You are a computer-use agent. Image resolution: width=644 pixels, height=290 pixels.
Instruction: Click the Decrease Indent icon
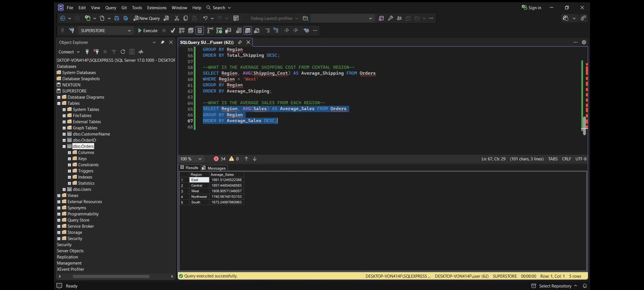(x=287, y=31)
